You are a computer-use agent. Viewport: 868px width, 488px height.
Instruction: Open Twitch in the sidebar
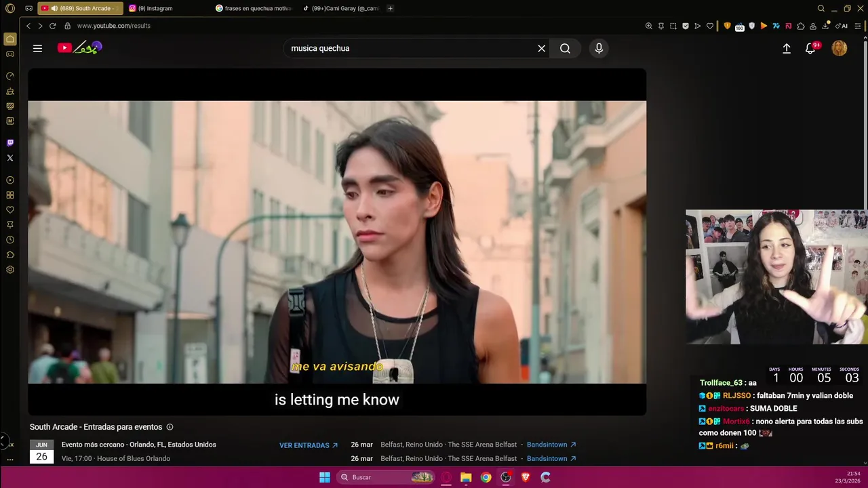coord(9,143)
